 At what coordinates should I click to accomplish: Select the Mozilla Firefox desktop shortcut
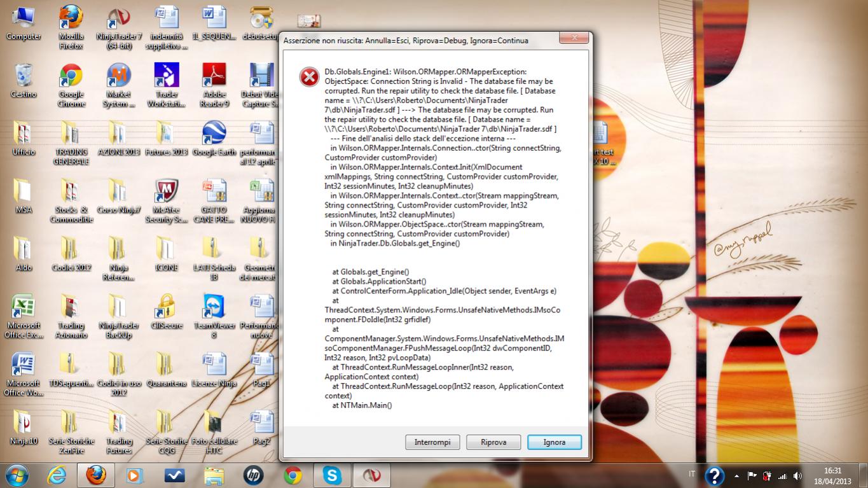click(x=71, y=28)
